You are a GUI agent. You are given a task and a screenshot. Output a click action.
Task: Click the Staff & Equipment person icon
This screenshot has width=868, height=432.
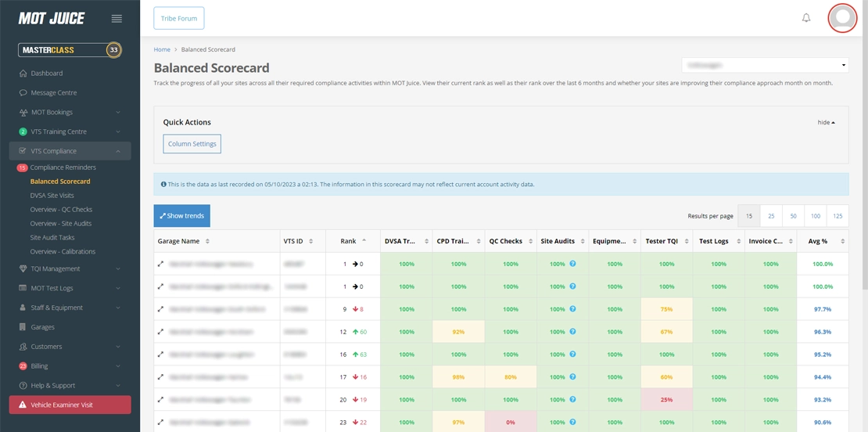pos(23,308)
